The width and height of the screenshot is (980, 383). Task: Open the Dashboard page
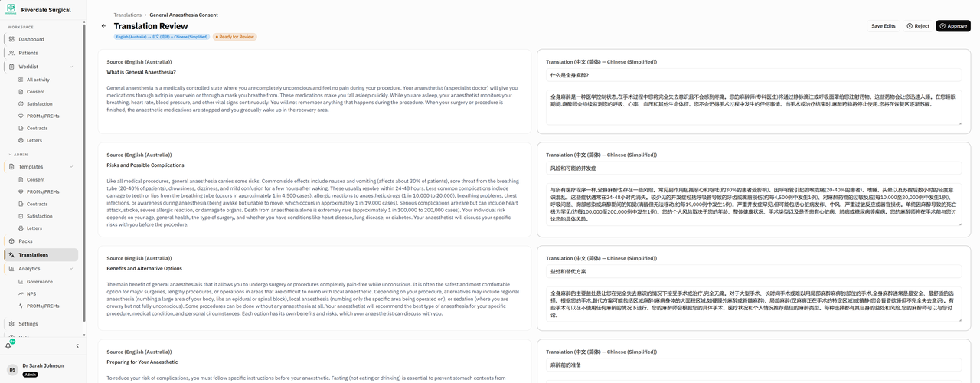pyautogui.click(x=41, y=39)
